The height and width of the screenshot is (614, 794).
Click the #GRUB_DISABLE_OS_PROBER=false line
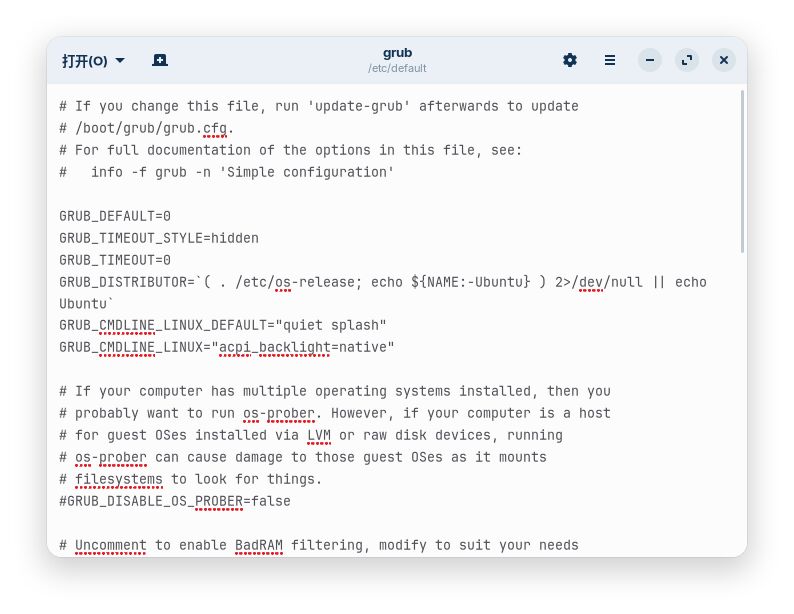[x=175, y=501]
